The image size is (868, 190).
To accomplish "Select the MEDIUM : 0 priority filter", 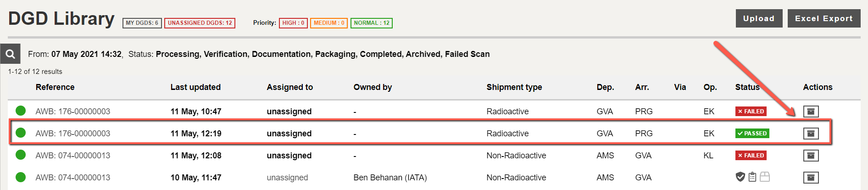I will coord(329,23).
